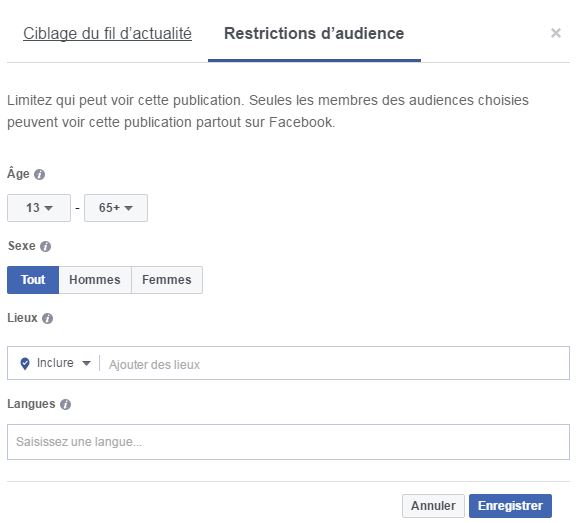
Task: Click the info icon beside Langues
Action: 65,404
